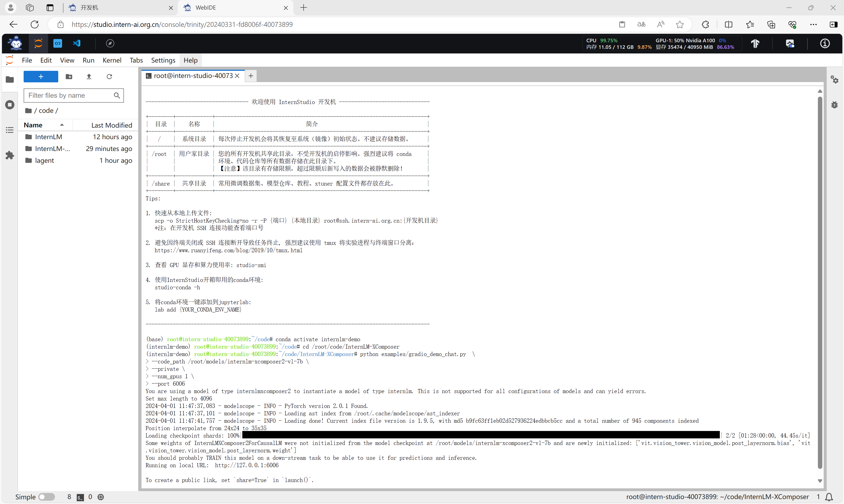Image resolution: width=844 pixels, height=504 pixels.
Task: Click the blue New Launcher plus button
Action: pyautogui.click(x=41, y=76)
